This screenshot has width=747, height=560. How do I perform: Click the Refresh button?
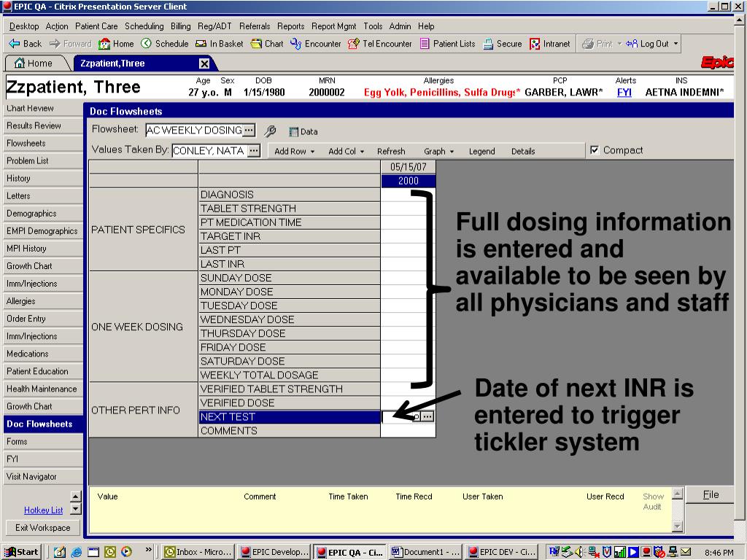click(x=391, y=152)
